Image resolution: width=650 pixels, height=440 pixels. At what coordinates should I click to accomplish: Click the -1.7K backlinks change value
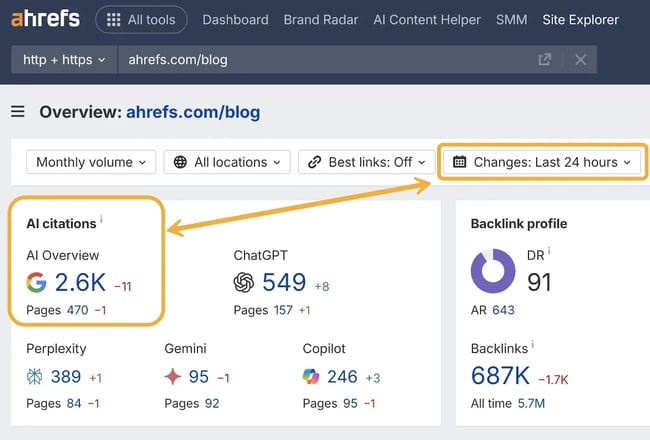pos(553,379)
